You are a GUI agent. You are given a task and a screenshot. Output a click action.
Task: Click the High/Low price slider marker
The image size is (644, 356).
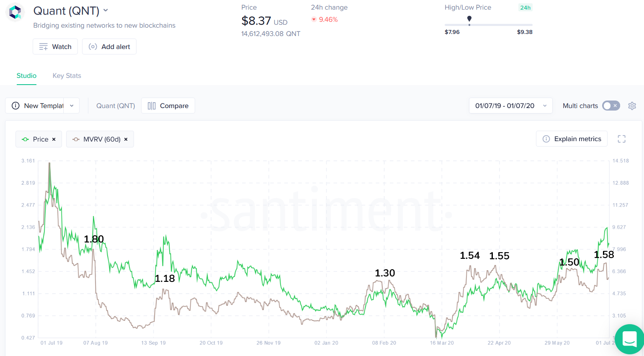[x=469, y=19]
